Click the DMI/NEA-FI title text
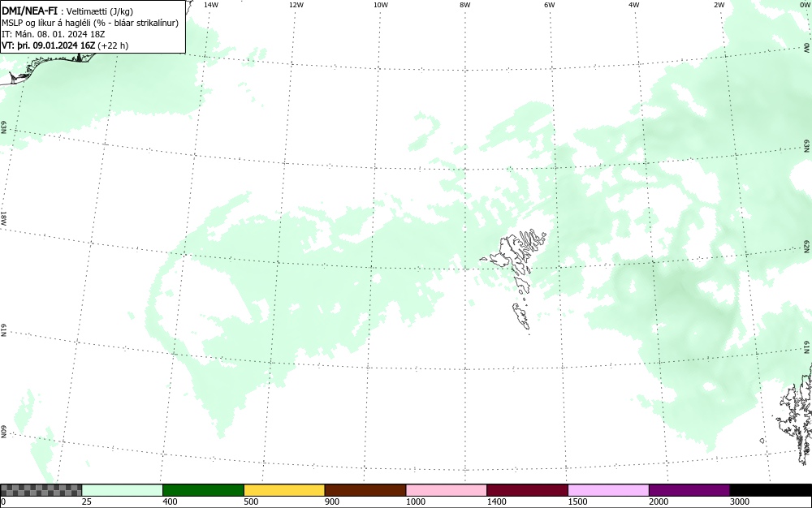 (x=29, y=11)
